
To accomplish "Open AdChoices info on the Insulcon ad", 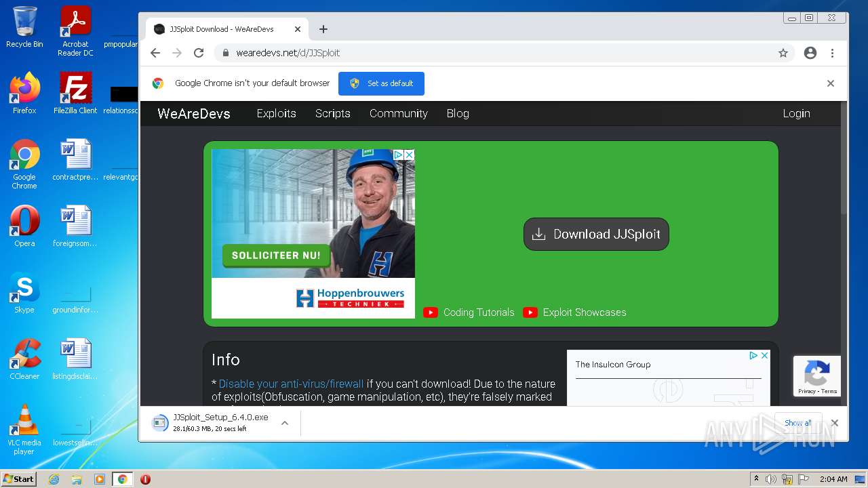I will coord(753,355).
